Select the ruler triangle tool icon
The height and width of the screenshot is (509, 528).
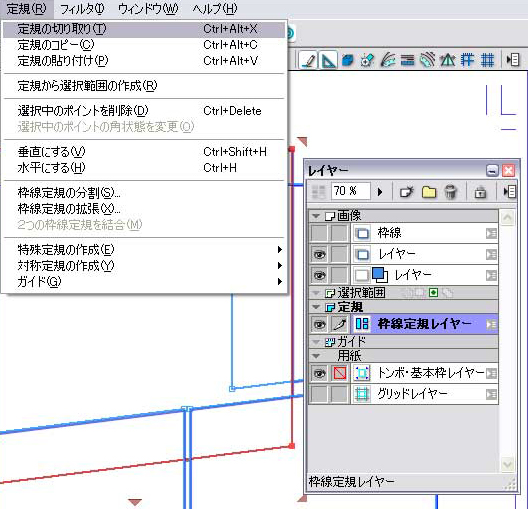pos(328,60)
